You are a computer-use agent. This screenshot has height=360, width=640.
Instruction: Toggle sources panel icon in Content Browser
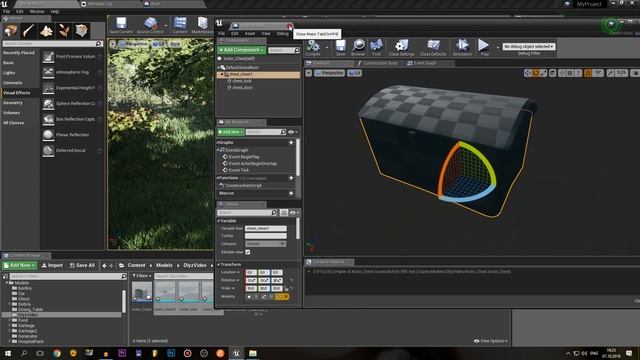tap(5, 276)
